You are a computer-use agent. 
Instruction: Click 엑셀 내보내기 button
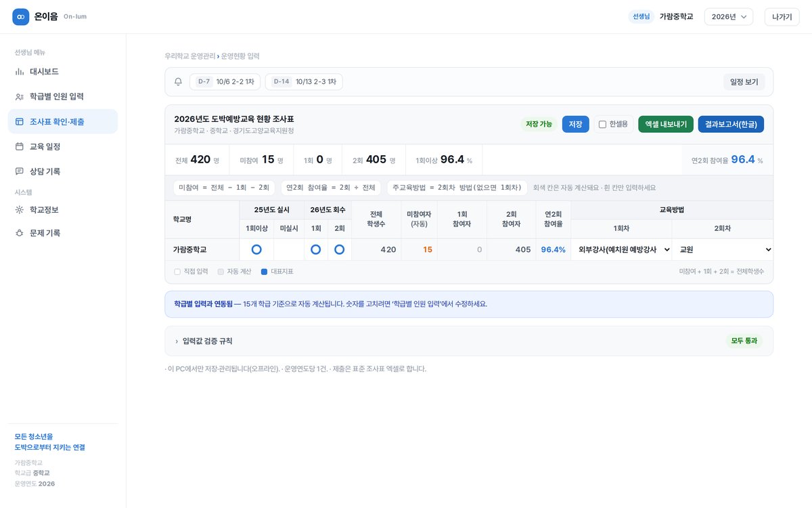point(666,125)
